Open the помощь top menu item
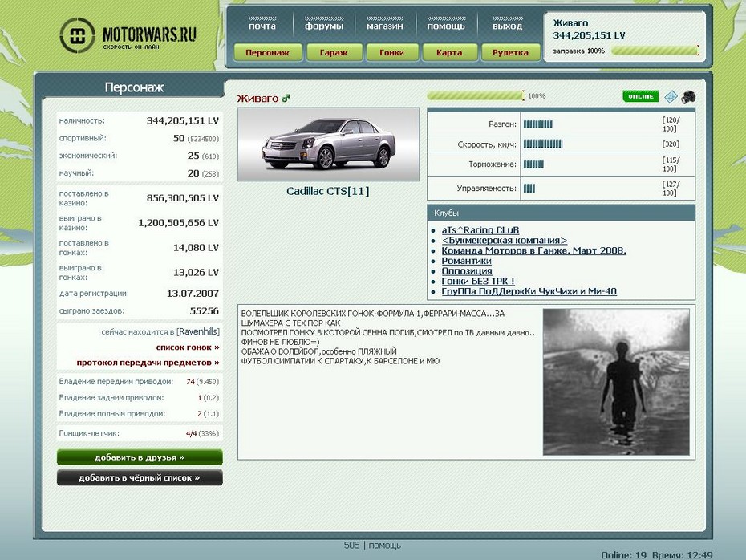Image resolution: width=746 pixels, height=560 pixels. 446,26
